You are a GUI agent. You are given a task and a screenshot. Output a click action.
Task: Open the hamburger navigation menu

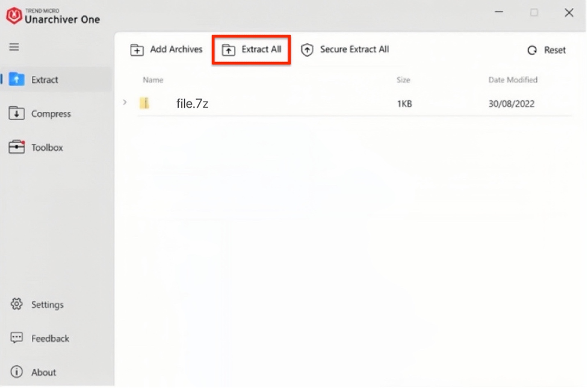coord(14,47)
